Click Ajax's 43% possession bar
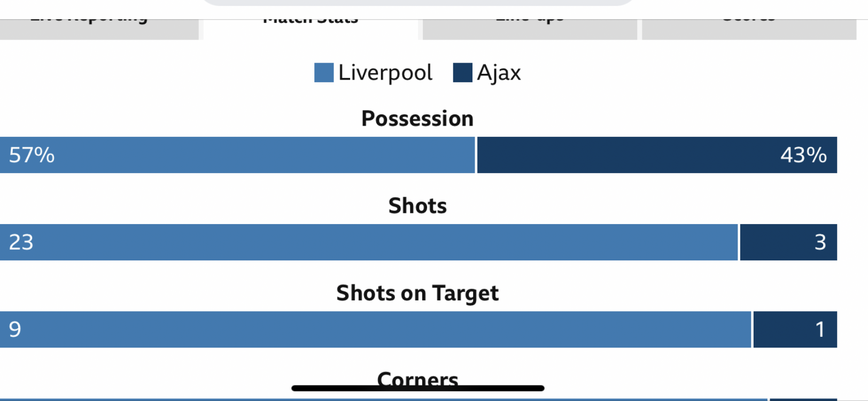This screenshot has height=401, width=868. tap(657, 155)
